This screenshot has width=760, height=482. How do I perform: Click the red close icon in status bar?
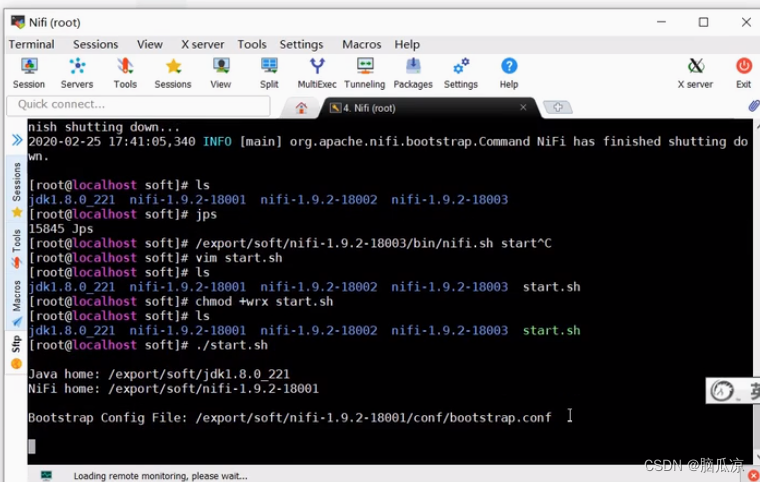click(x=753, y=476)
